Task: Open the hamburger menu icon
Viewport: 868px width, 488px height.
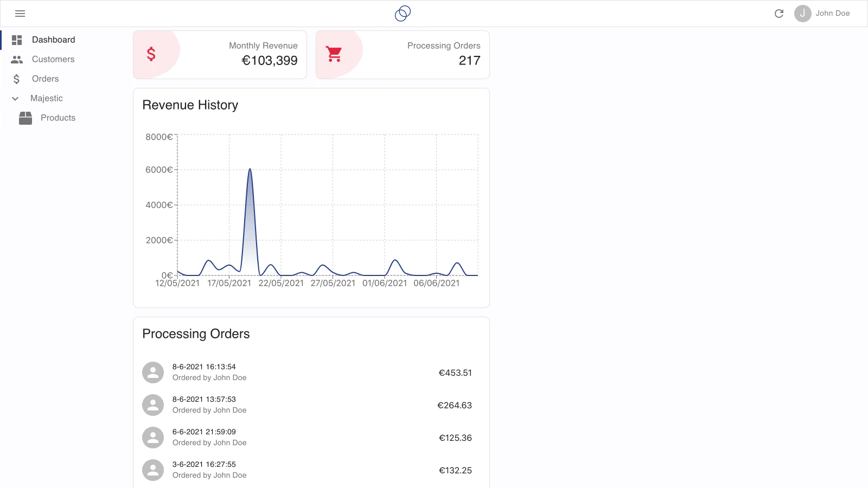Action: pyautogui.click(x=20, y=14)
